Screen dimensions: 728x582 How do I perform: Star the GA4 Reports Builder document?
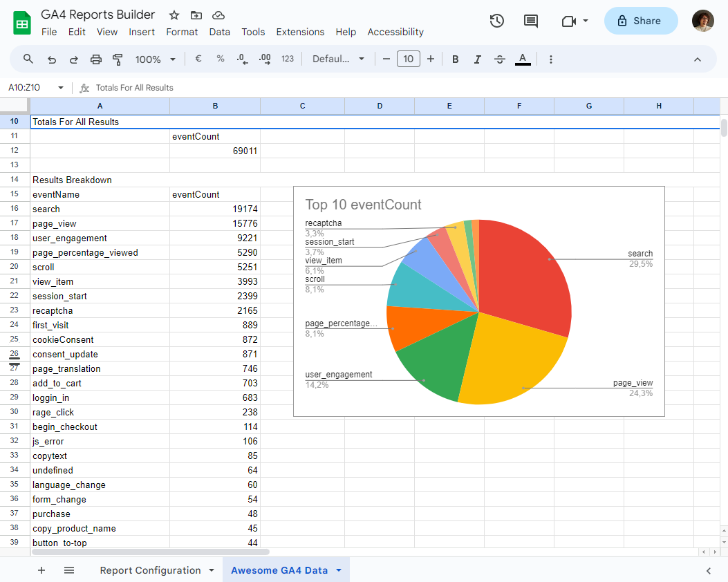(x=174, y=15)
